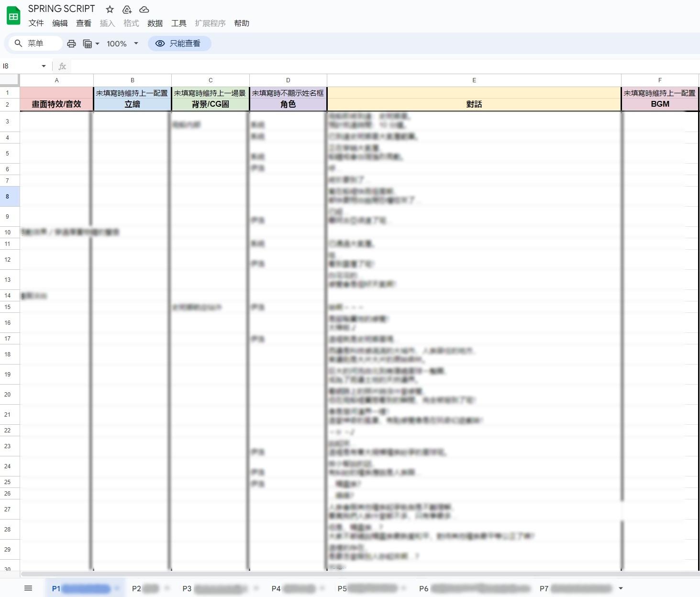
Task: Click the search magnifier in menu box
Action: [x=18, y=44]
